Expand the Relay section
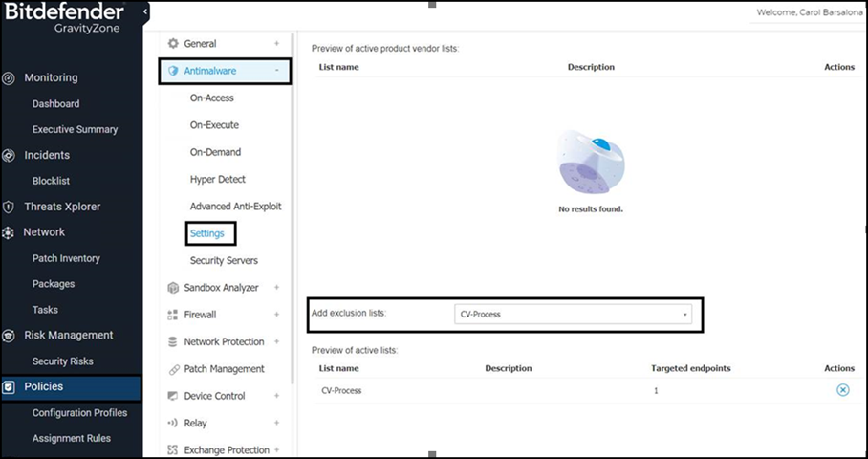Viewport: 868px width, 459px height. (x=276, y=423)
